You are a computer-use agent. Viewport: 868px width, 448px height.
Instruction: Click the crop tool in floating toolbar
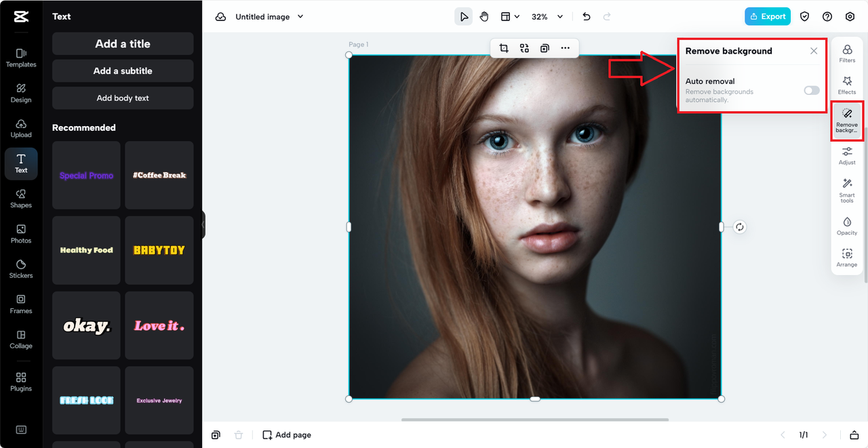click(x=504, y=48)
